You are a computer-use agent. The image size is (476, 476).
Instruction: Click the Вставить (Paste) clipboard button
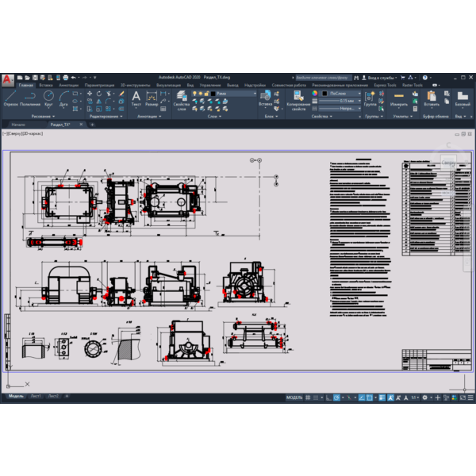pos(432,98)
